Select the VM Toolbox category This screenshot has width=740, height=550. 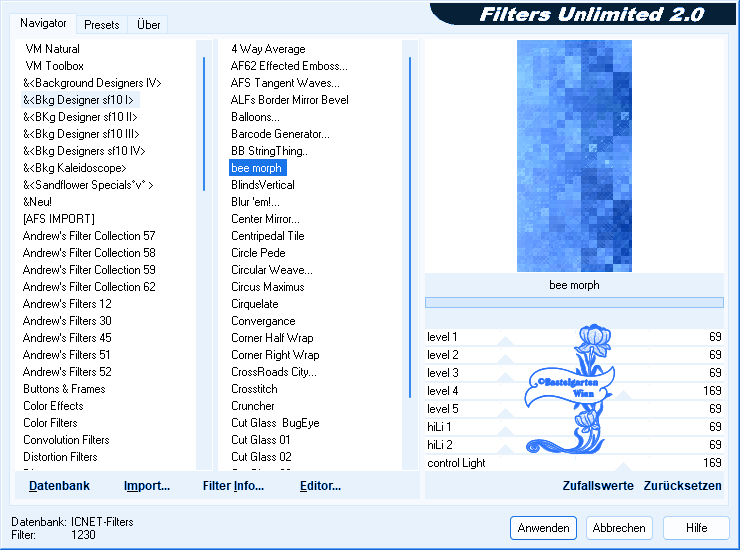coord(55,66)
